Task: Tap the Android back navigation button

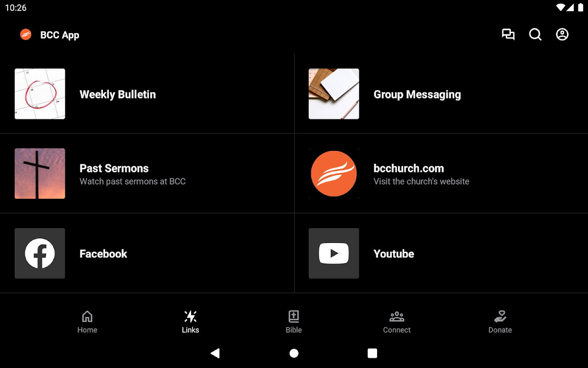Action: [215, 353]
